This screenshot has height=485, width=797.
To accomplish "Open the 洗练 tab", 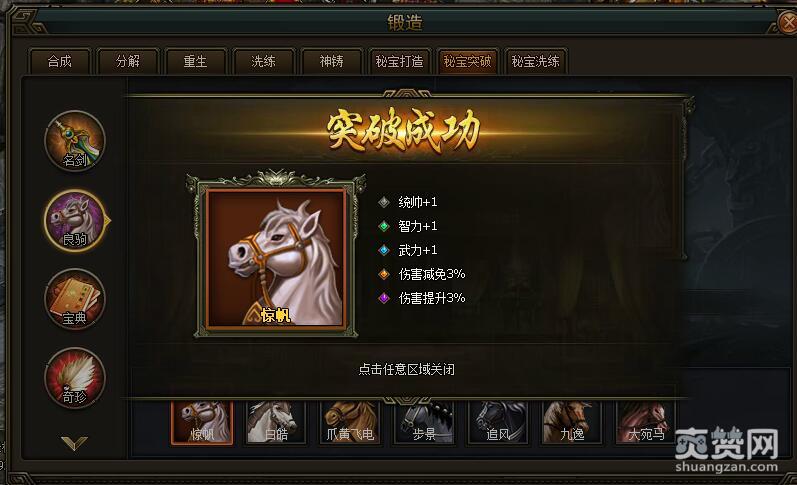I will [263, 62].
